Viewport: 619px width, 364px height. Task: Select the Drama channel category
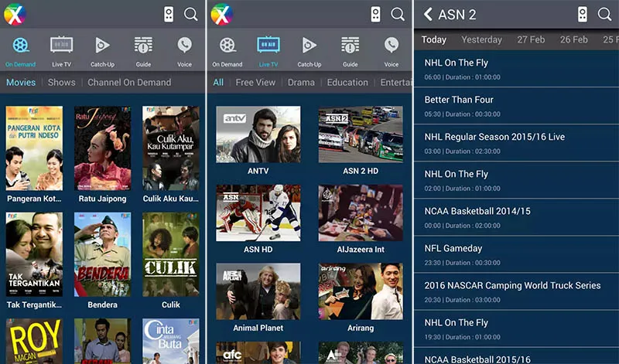click(301, 83)
